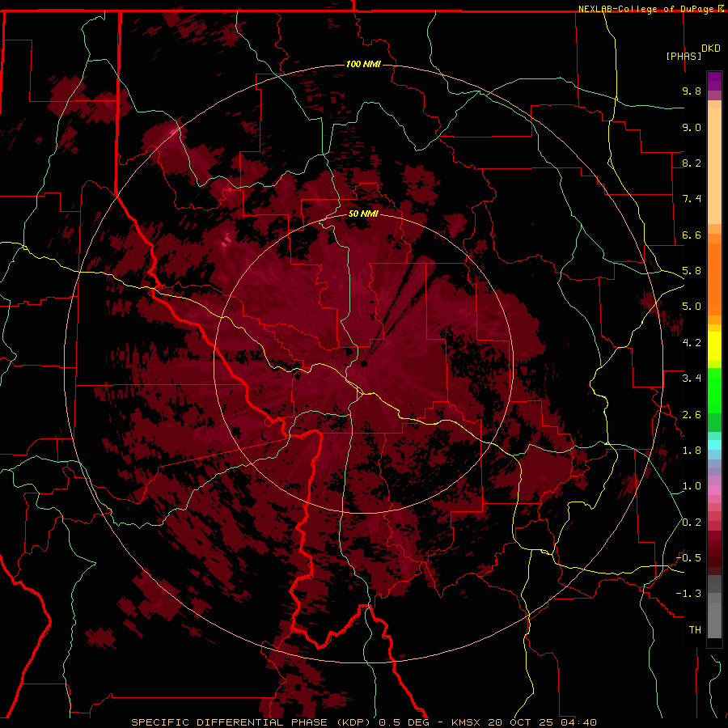
Task: Click the 0.5 DEG elevation text
Action: pos(404,722)
